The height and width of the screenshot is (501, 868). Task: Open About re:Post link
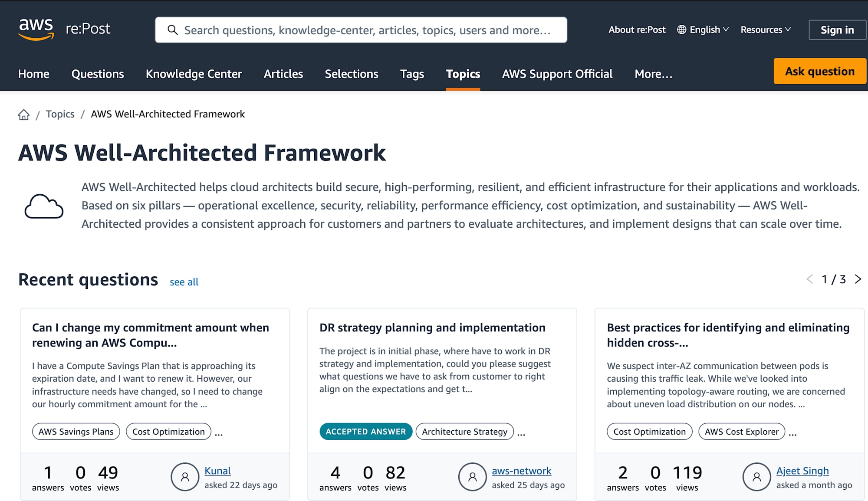tap(637, 29)
